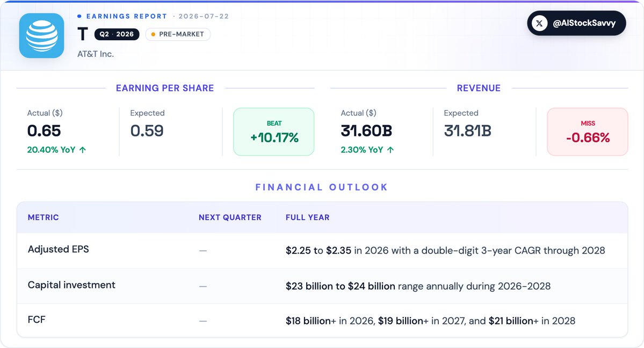This screenshot has height=348, width=644.
Task: Select the Q2 2026 quarter pill
Action: [117, 34]
